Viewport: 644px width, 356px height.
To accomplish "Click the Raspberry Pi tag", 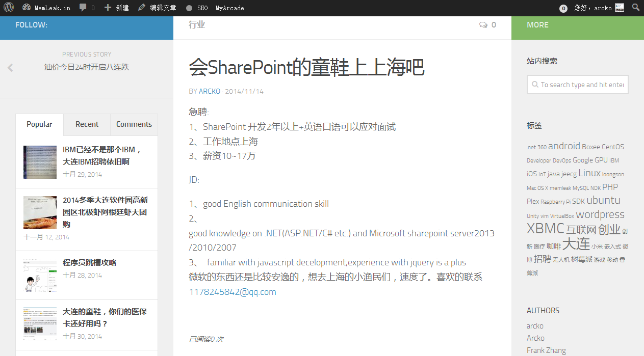I will (x=556, y=202).
